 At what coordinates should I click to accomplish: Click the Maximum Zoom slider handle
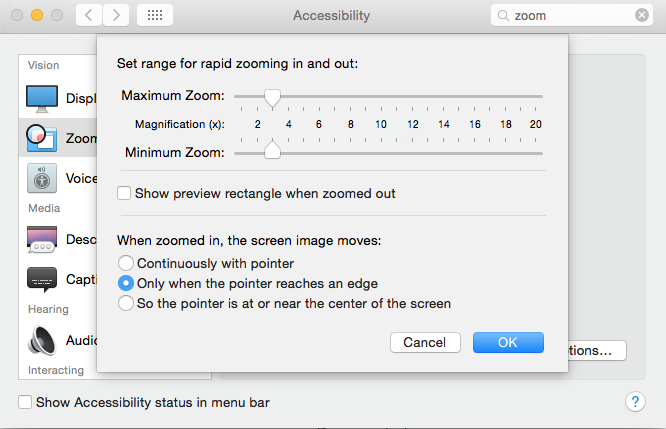(272, 97)
